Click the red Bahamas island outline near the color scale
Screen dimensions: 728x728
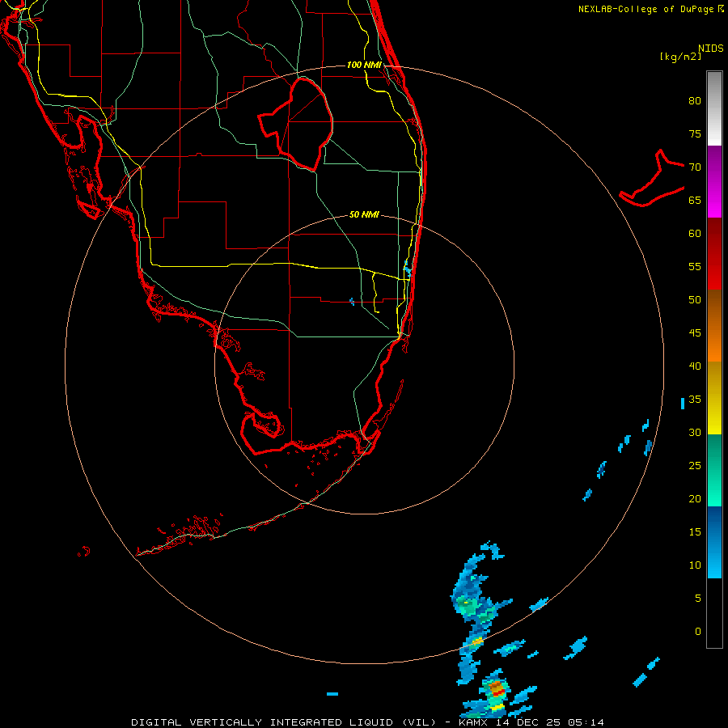tap(652, 178)
